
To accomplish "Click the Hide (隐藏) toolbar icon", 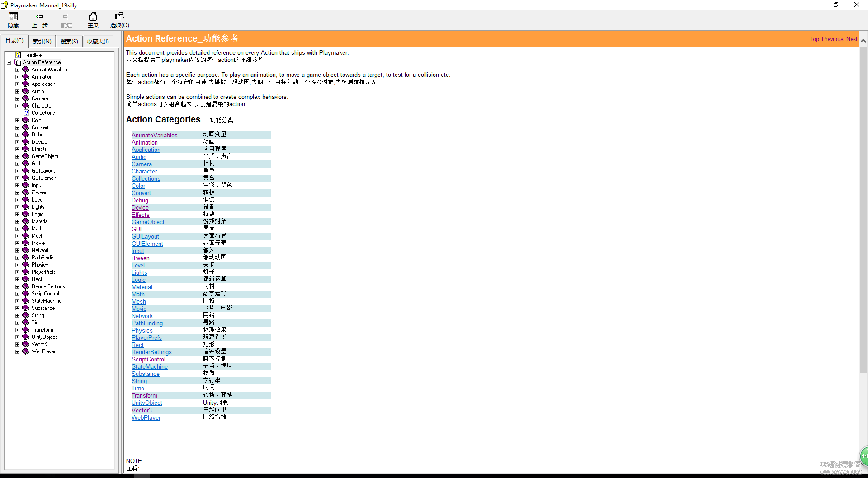I will 13,17.
